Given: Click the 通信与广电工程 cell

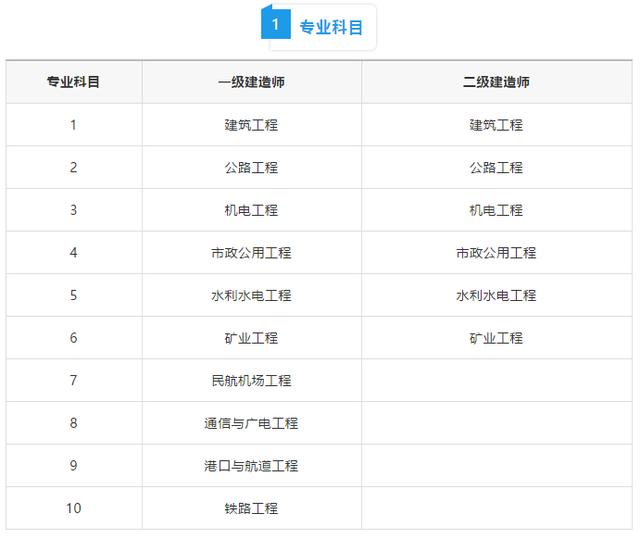Looking at the screenshot, I should [x=251, y=423].
